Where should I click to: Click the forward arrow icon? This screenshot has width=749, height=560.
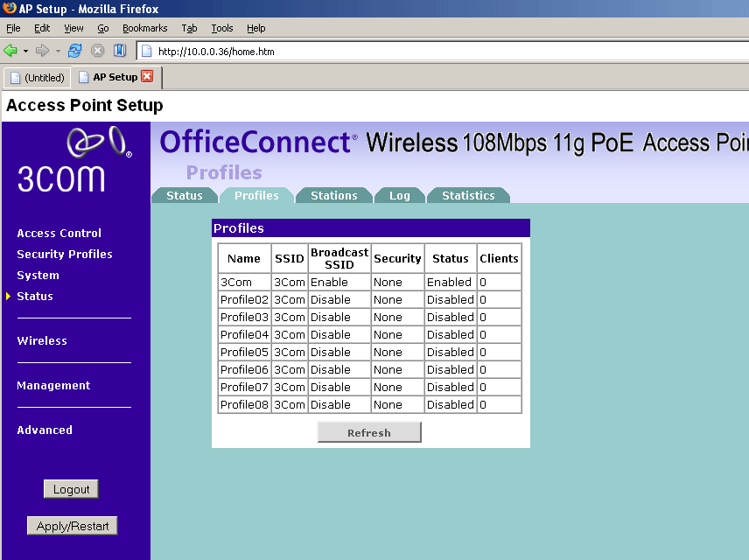pyautogui.click(x=43, y=50)
